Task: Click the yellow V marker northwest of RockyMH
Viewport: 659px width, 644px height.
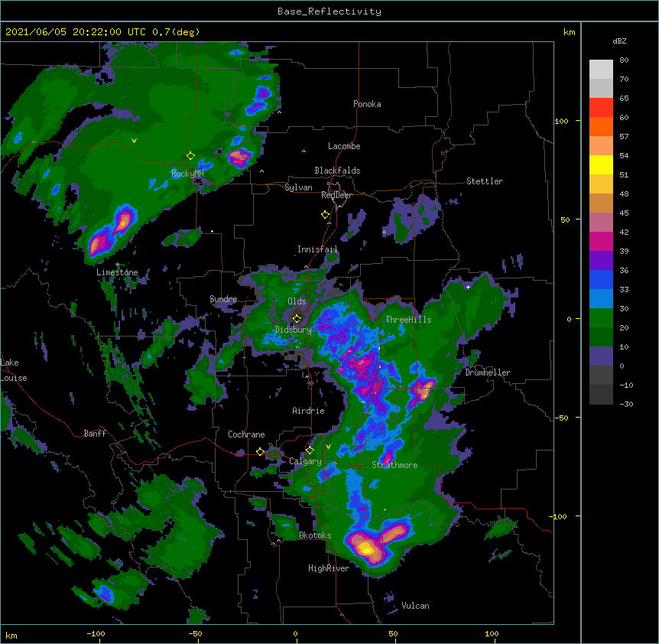Action: pos(134,141)
